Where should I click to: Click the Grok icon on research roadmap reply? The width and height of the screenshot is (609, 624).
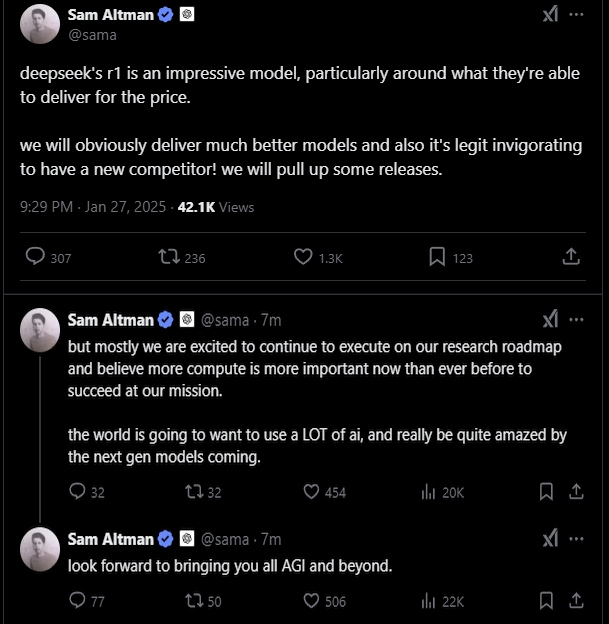(550, 320)
